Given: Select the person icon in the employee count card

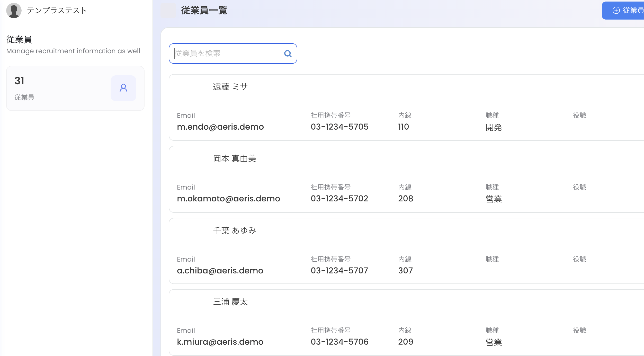Looking at the screenshot, I should tap(123, 88).
